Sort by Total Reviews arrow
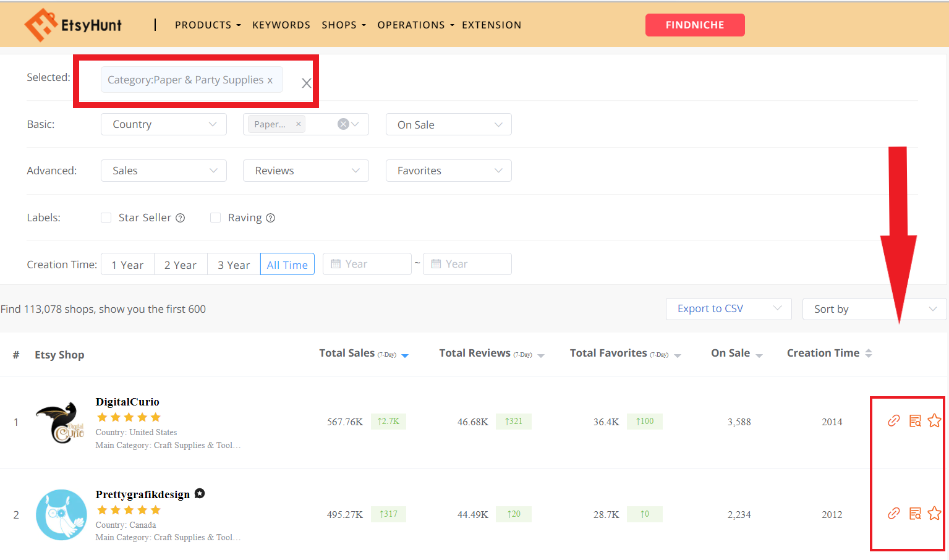 point(541,355)
